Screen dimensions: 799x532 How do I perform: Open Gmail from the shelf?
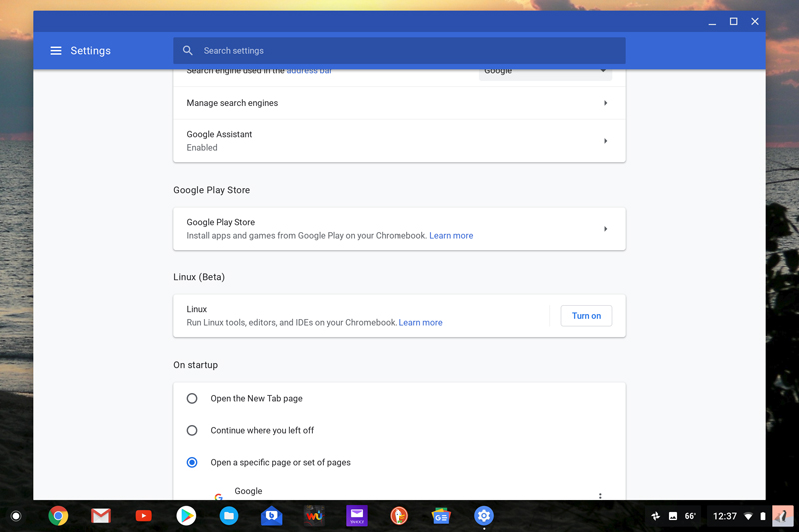101,516
